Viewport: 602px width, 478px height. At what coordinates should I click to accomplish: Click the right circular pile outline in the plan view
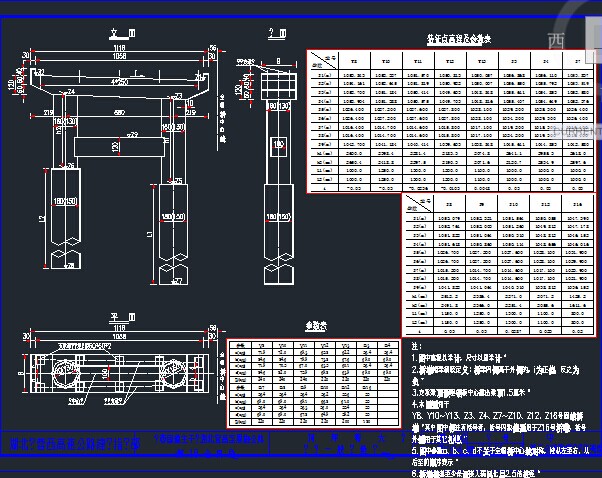tap(174, 373)
